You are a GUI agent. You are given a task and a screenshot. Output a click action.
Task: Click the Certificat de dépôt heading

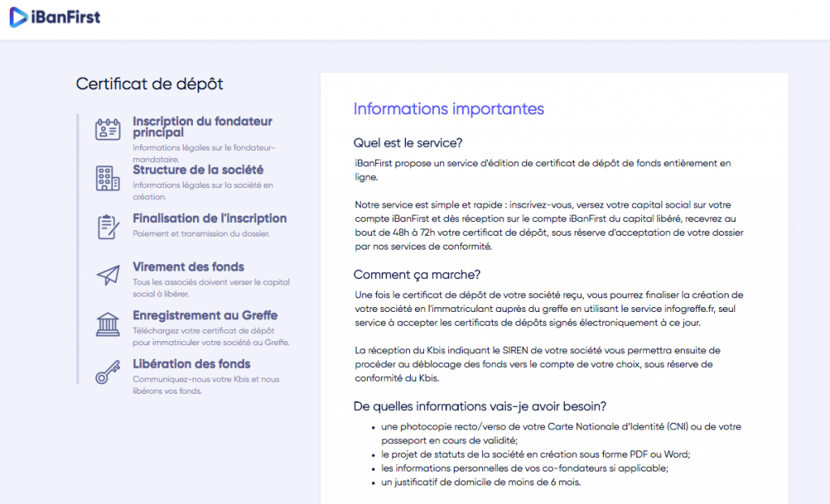click(149, 83)
